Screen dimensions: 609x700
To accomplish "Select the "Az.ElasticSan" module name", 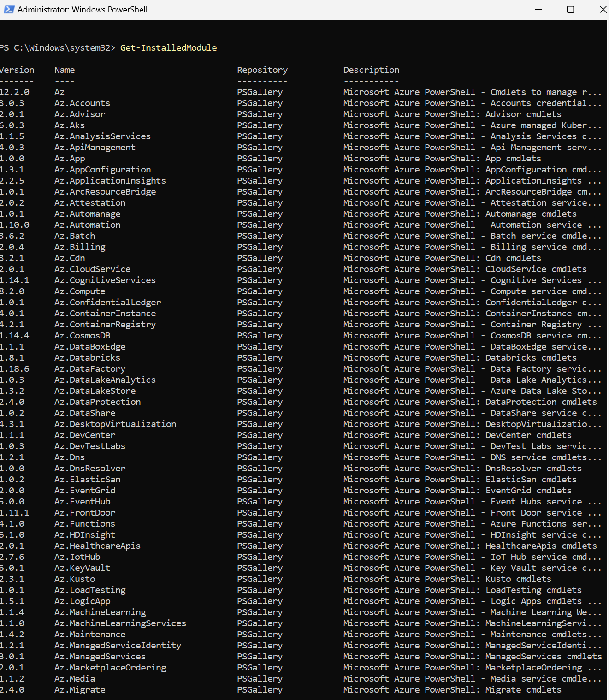I will coord(87,480).
